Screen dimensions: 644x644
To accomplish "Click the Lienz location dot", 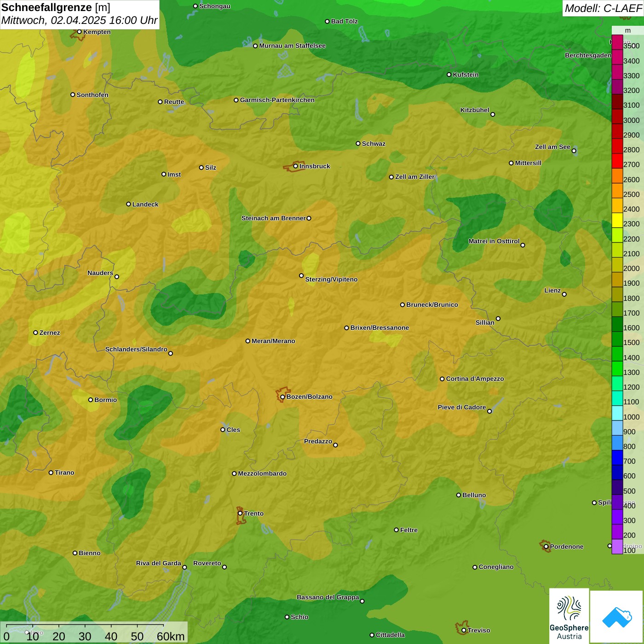I will click(x=564, y=294).
